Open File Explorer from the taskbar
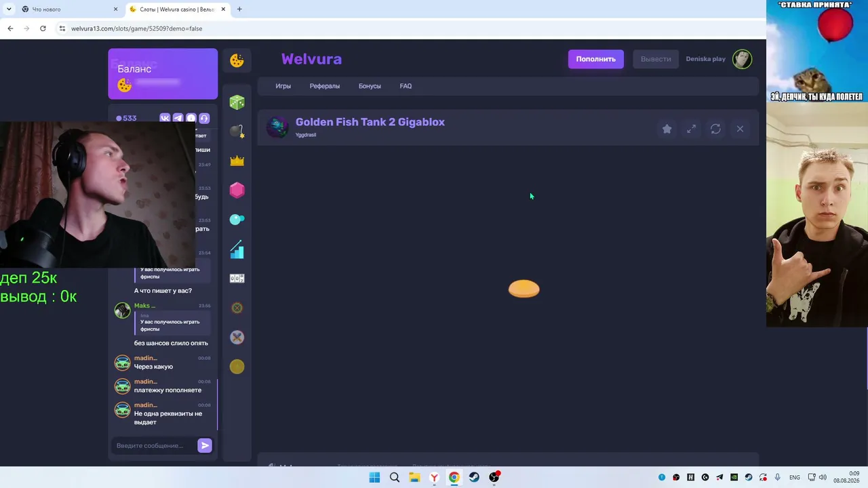Screen dimensions: 868x488 tap(414, 478)
